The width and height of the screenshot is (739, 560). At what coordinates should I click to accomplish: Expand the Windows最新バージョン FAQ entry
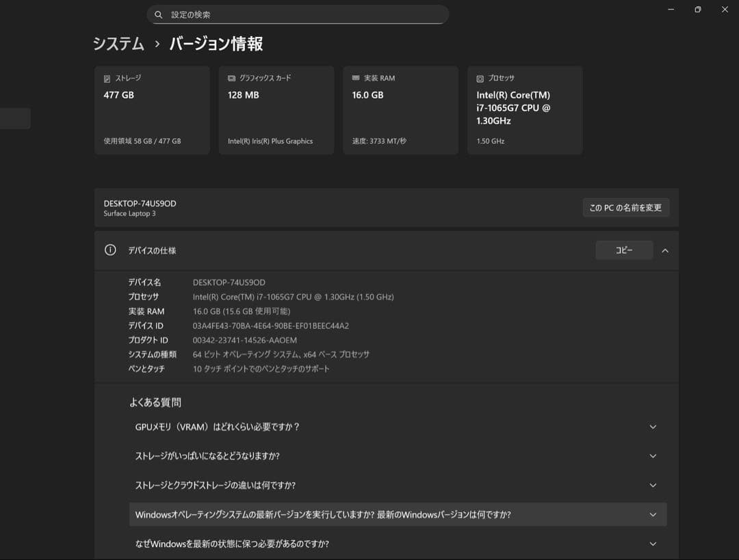click(x=653, y=514)
